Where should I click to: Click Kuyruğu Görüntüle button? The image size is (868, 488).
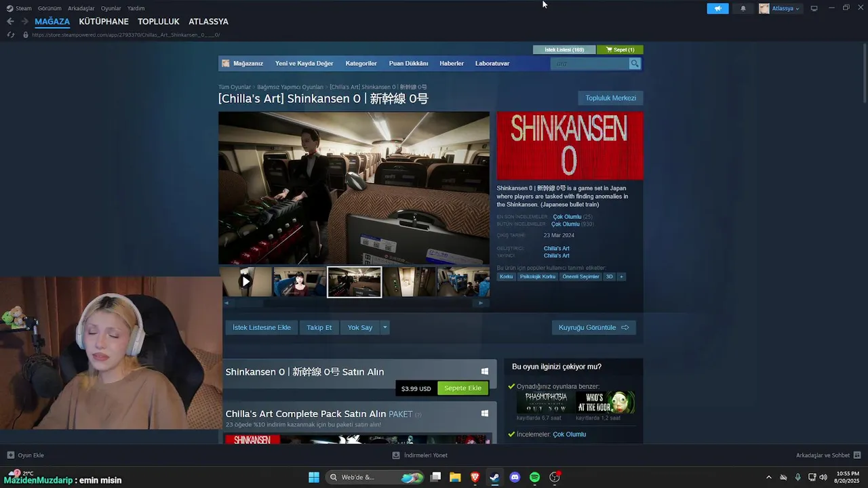point(594,327)
